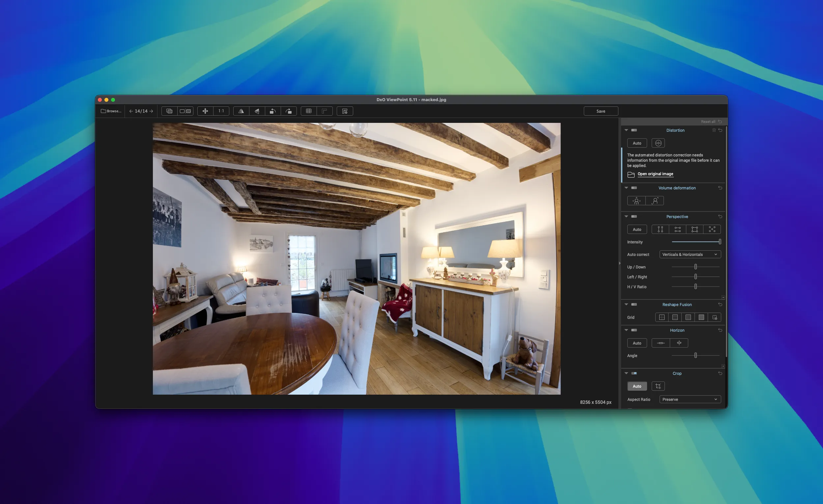
Task: Toggle the Perspective correction on/off switch
Action: [634, 217]
